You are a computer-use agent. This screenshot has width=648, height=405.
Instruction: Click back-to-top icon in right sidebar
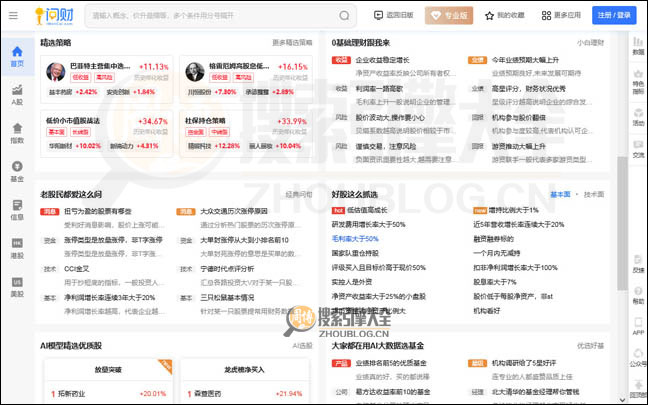point(638,389)
